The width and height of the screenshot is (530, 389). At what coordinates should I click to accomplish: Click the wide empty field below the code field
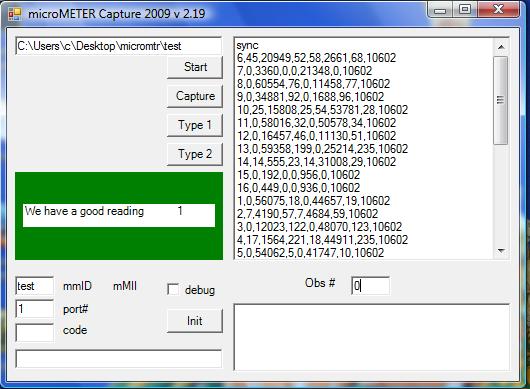click(118, 359)
